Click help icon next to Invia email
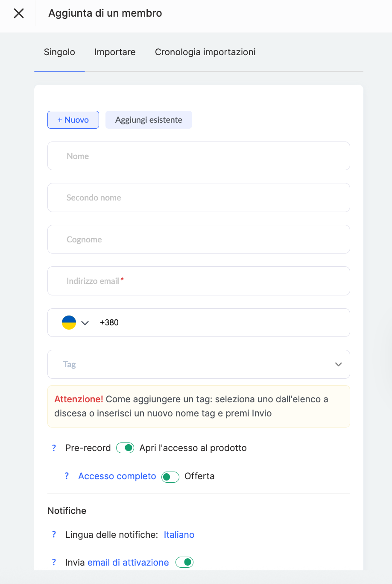 click(54, 562)
